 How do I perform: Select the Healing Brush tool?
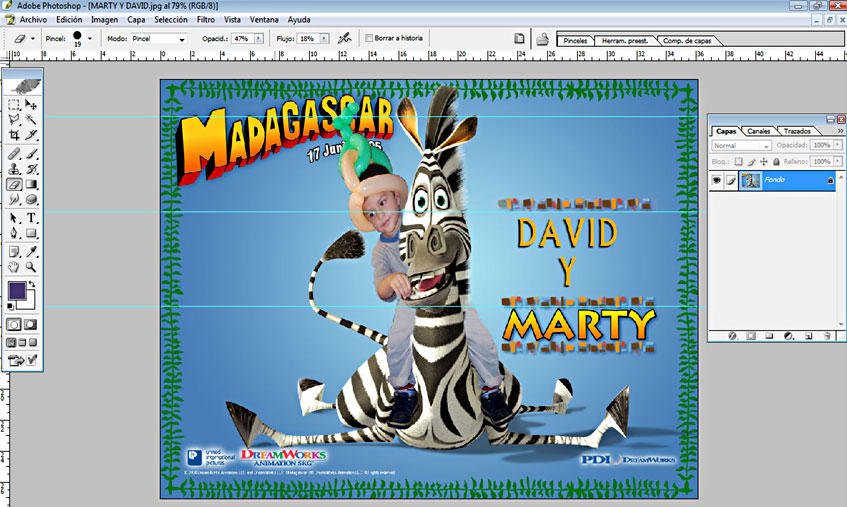point(14,154)
